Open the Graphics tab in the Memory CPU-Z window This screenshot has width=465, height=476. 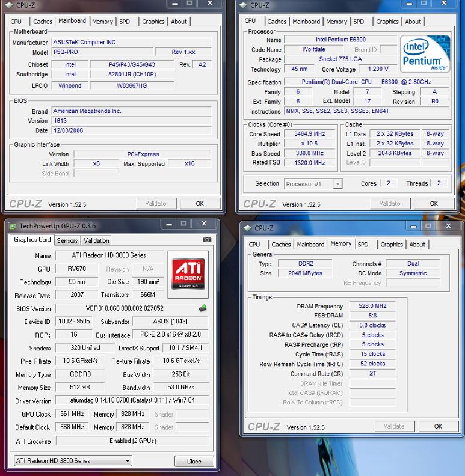(392, 245)
